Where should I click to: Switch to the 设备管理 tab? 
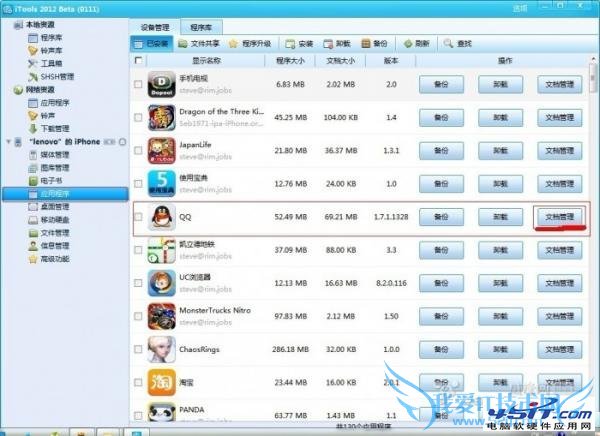[155, 28]
